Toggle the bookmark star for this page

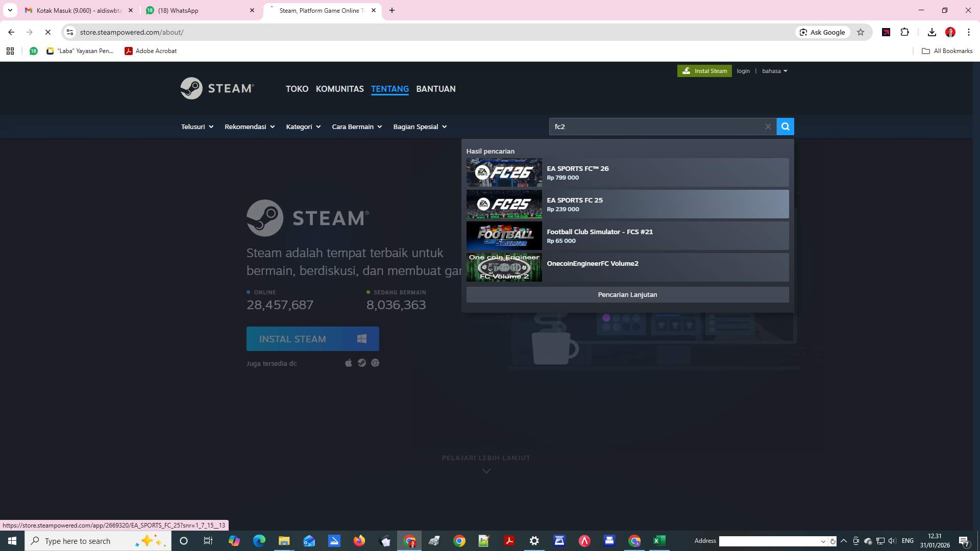861,32
